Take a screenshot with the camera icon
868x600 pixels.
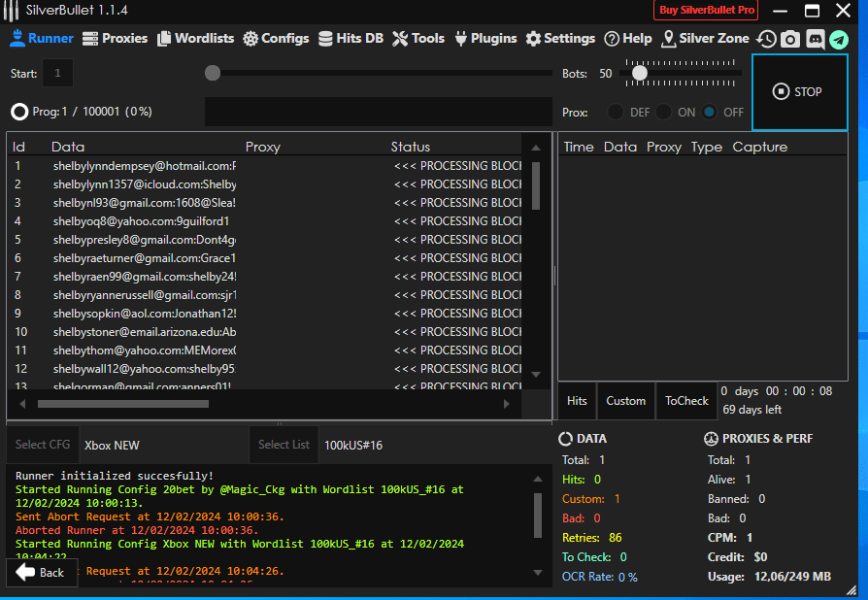tap(790, 39)
